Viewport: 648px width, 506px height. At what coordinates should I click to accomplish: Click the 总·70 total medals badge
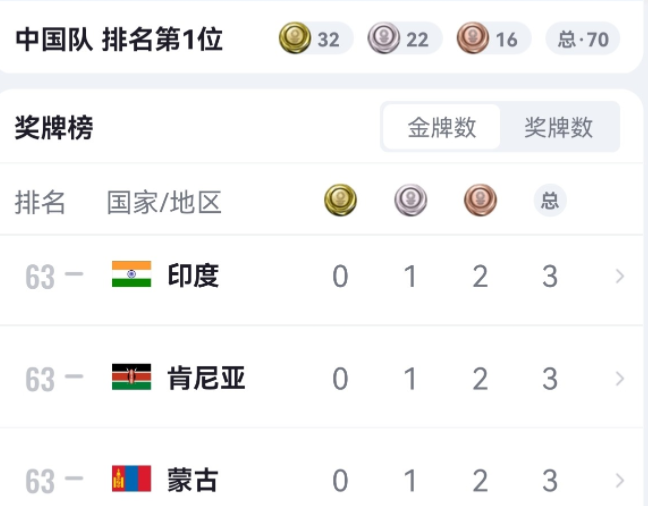(582, 39)
